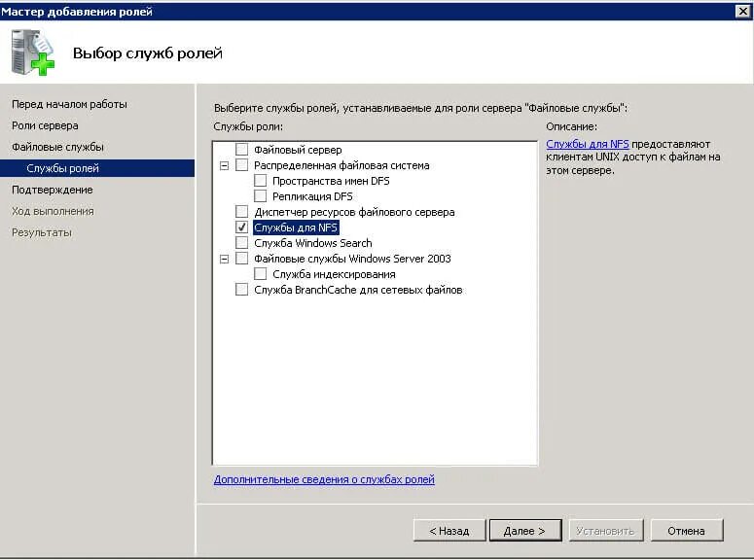
Task: Select the Службы ролей step
Action: point(97,168)
